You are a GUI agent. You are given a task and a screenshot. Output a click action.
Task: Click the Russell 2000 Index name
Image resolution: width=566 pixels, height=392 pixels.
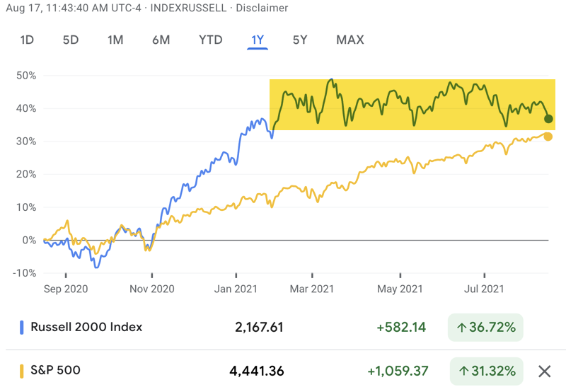point(86,327)
